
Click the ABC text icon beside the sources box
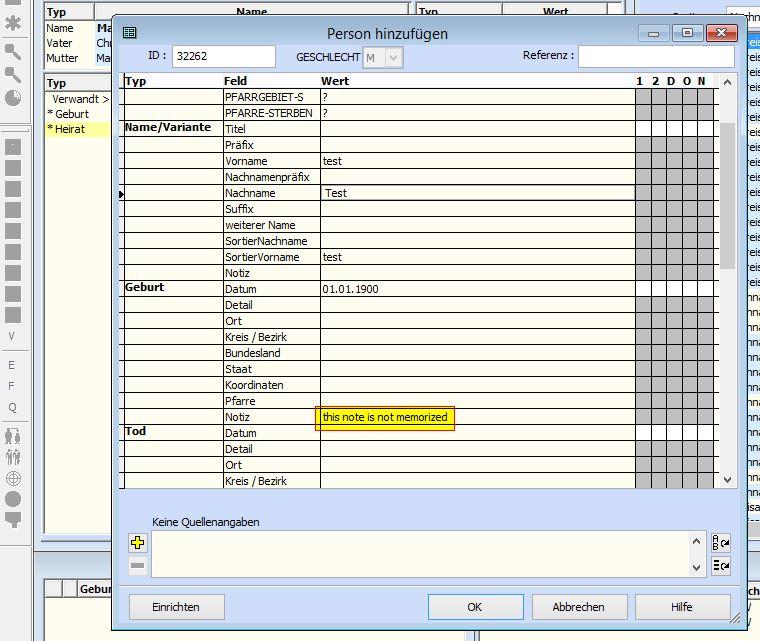coord(721,543)
